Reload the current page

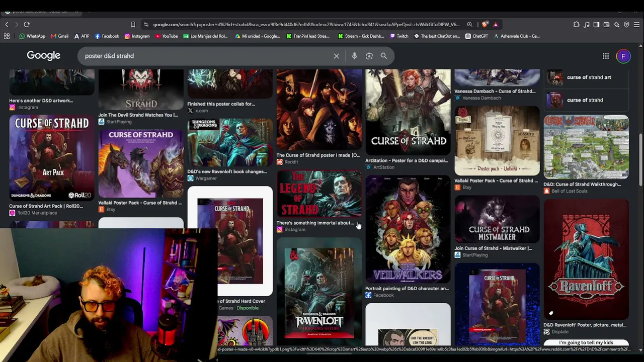pos(27,24)
